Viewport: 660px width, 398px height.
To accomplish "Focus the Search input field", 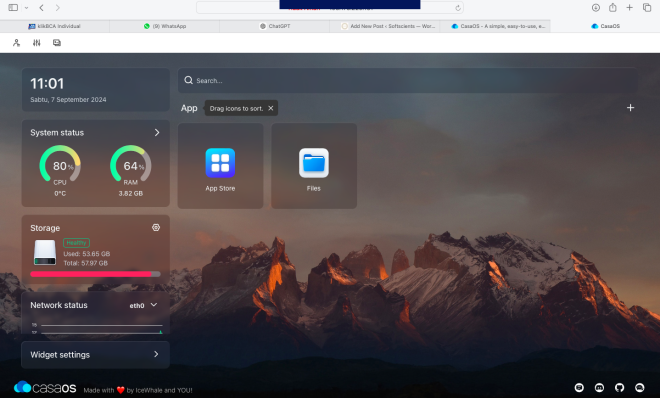I will (x=407, y=80).
